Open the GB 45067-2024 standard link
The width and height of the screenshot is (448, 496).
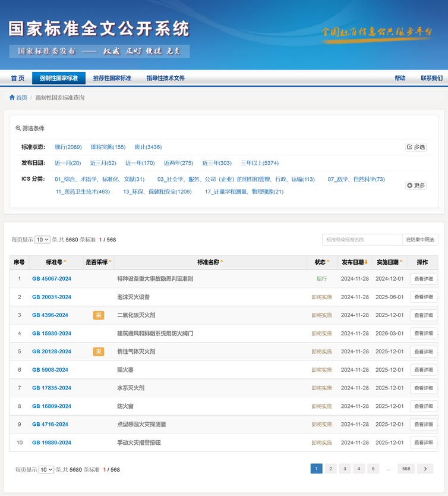[52, 279]
